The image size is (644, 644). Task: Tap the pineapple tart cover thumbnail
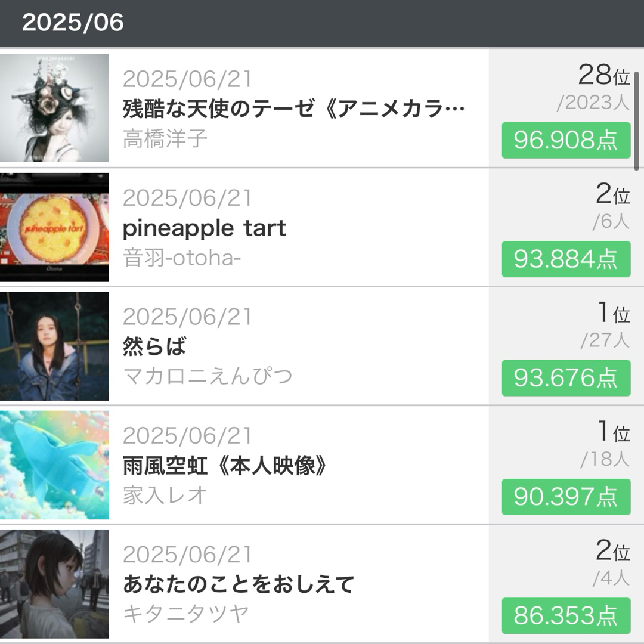pos(54,227)
